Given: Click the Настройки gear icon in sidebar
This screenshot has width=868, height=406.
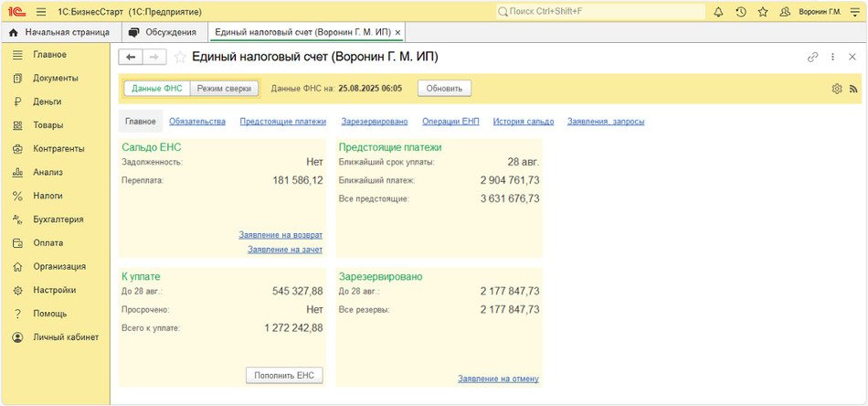Looking at the screenshot, I should 17,290.
